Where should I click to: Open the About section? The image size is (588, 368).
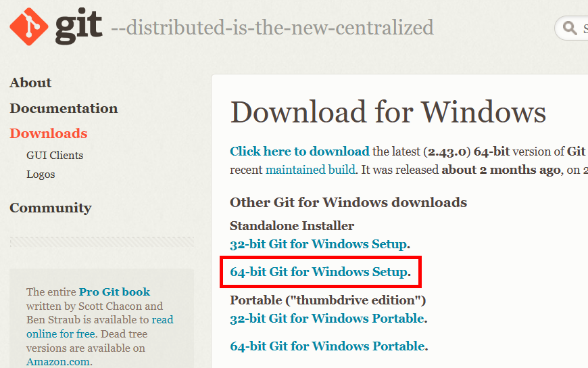(30, 83)
